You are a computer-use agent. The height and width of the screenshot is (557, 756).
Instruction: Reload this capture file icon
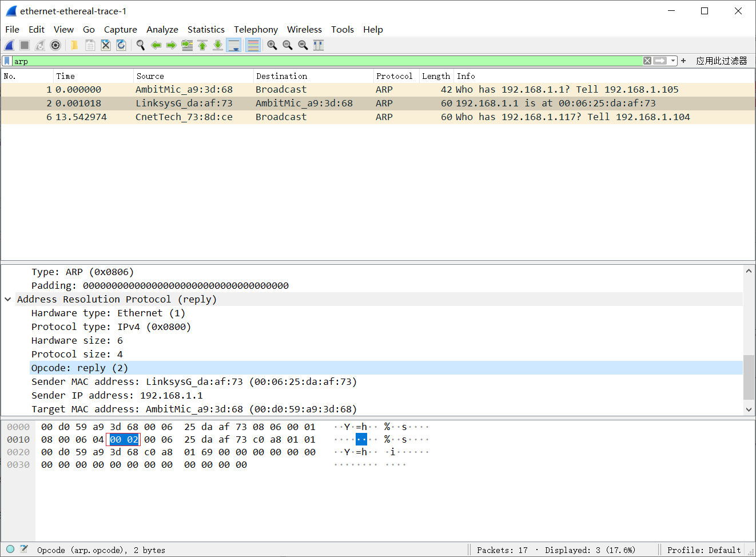pyautogui.click(x=121, y=45)
